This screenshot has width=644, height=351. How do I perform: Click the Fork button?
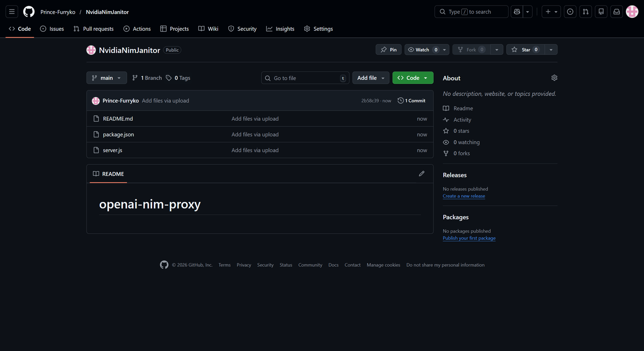point(470,49)
